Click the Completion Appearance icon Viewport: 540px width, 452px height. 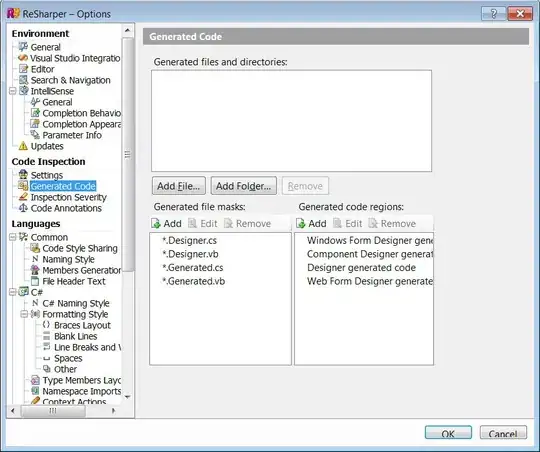coord(35,124)
